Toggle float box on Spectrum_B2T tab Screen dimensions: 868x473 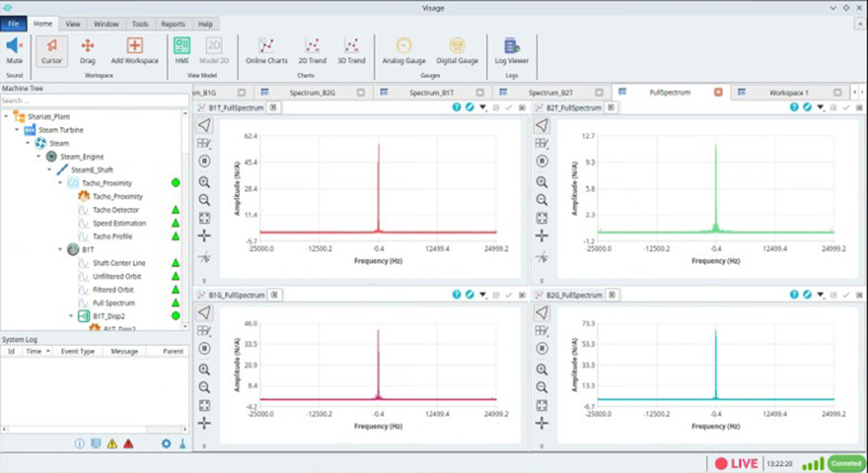click(599, 93)
